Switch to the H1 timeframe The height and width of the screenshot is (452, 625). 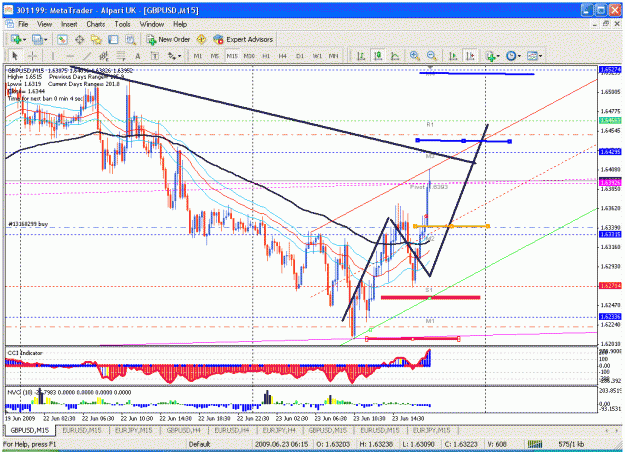click(266, 56)
